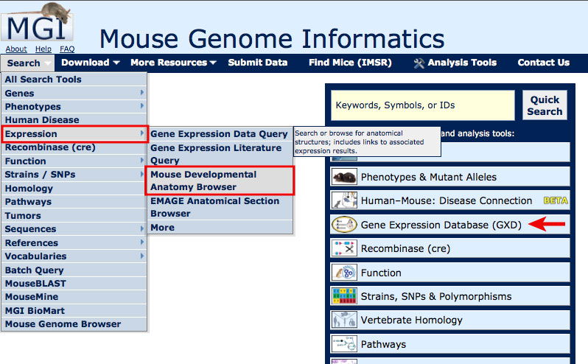Screen dimensions: 588x364
Task: Click the Gene Expression Database icon
Action: click(344, 225)
